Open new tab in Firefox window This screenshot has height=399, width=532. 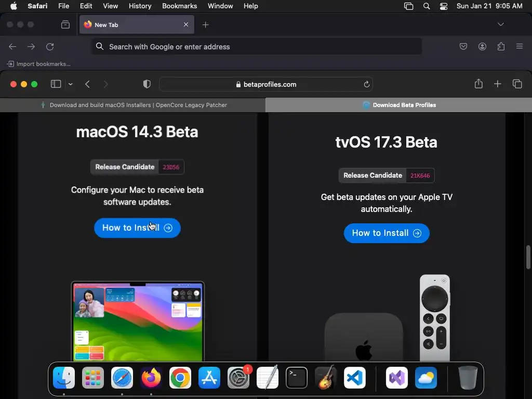205,25
